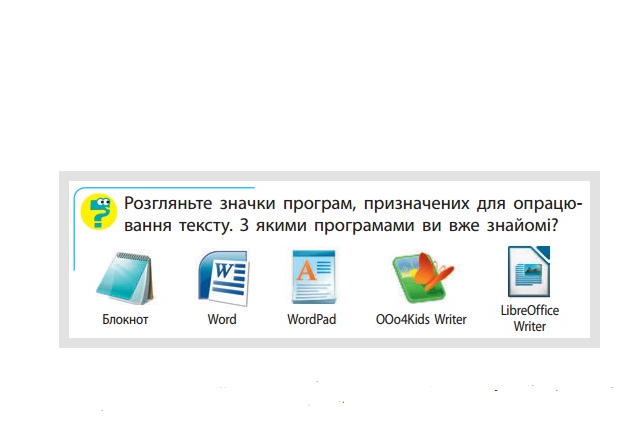Select the WordPad icon
632x427 pixels.
(x=311, y=277)
